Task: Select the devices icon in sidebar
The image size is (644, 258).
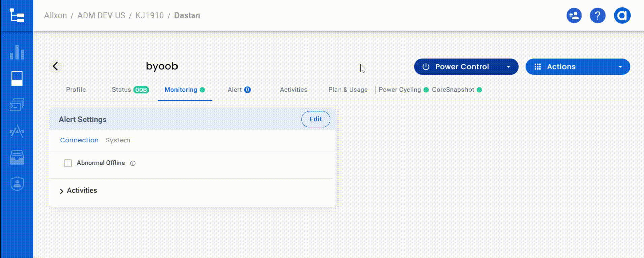Action: 17,78
